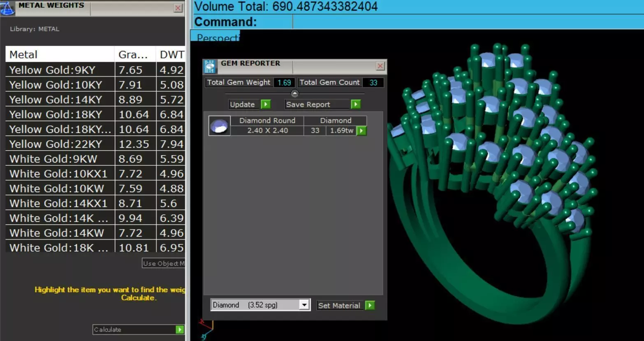
Task: Click the Gem Reporter panel icon
Action: point(210,66)
